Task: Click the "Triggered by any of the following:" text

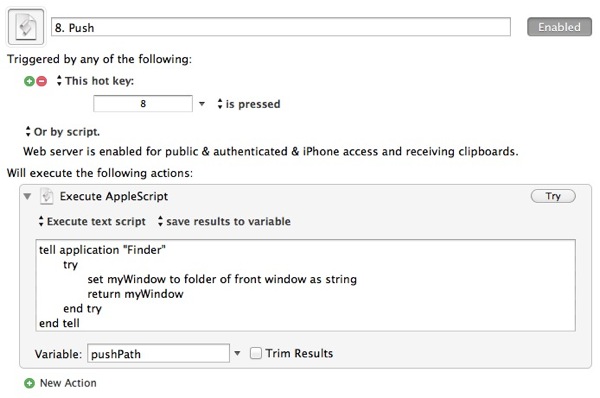Action: tap(99, 59)
